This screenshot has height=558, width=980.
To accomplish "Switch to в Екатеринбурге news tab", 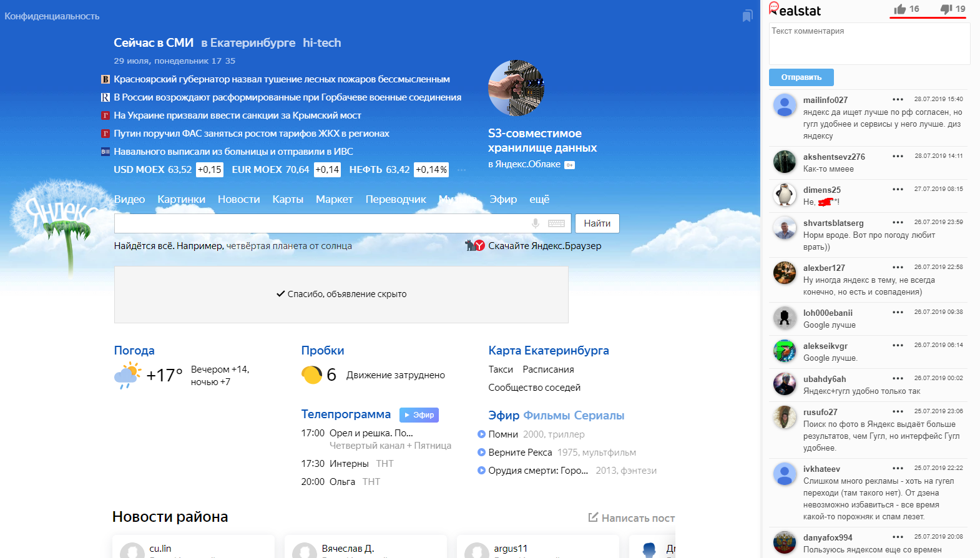I will click(248, 42).
